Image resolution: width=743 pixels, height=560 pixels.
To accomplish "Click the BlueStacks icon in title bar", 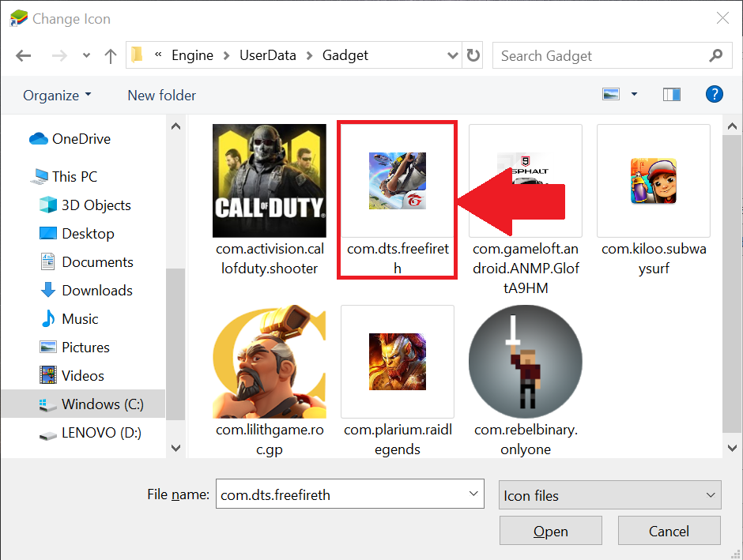I will tap(18, 18).
